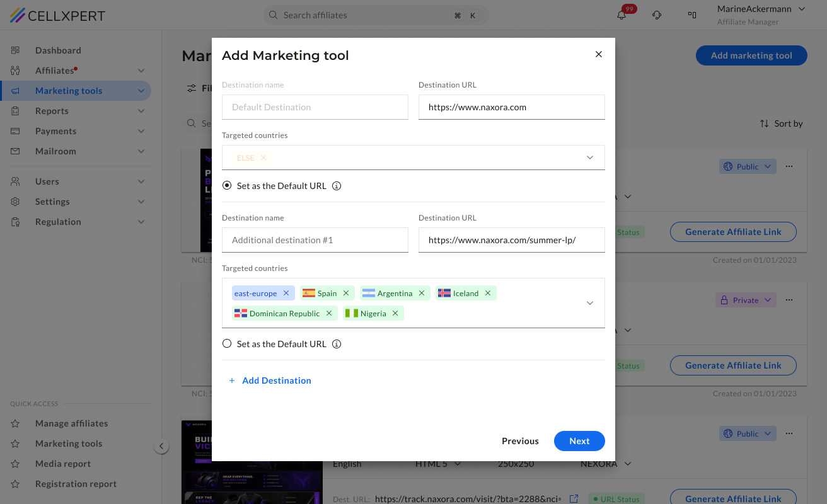The width and height of the screenshot is (827, 504).
Task: Expand second targeted countries dropdown
Action: (590, 303)
